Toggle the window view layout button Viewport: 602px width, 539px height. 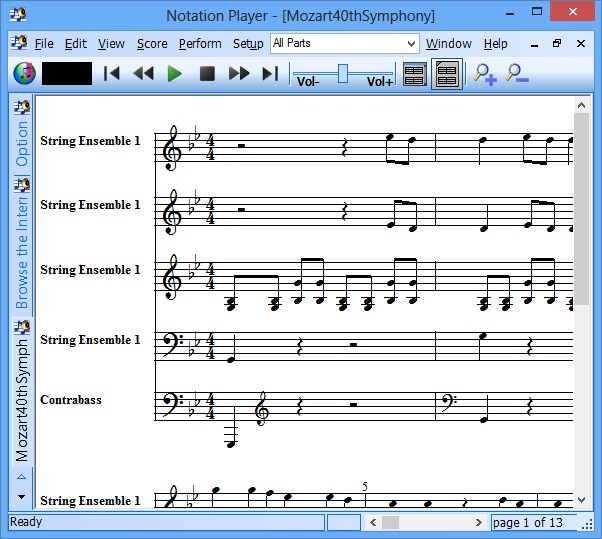pyautogui.click(x=446, y=74)
